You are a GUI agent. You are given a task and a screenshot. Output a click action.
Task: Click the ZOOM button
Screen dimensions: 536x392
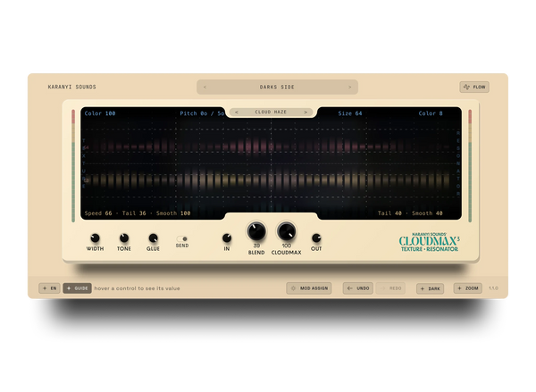[x=468, y=288]
